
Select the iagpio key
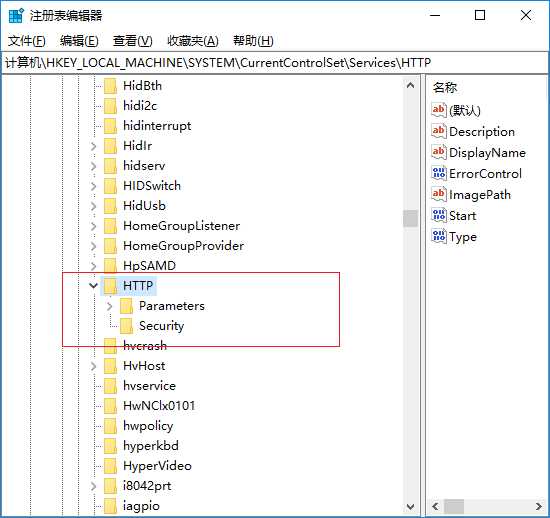click(141, 506)
